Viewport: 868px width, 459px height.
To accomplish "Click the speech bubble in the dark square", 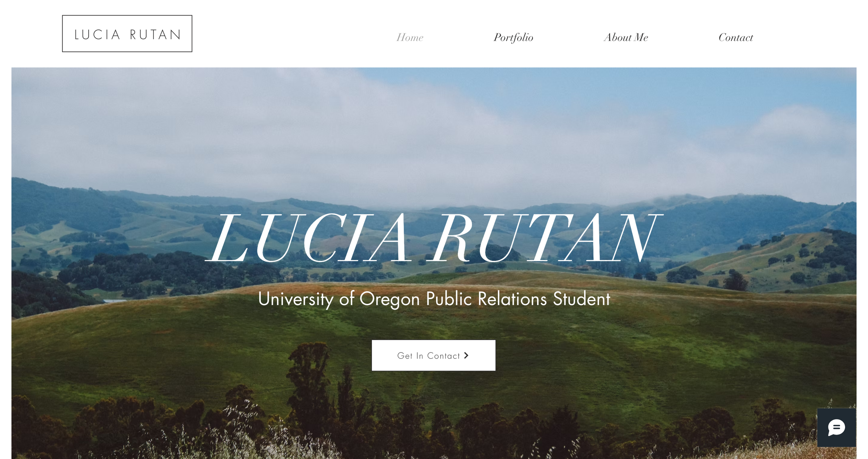I will coord(836,427).
